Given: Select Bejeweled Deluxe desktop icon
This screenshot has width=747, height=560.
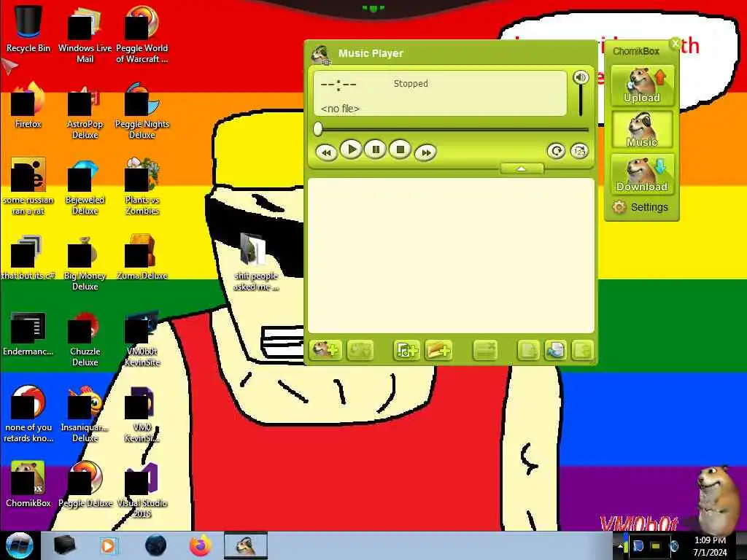Looking at the screenshot, I should pyautogui.click(x=85, y=187).
